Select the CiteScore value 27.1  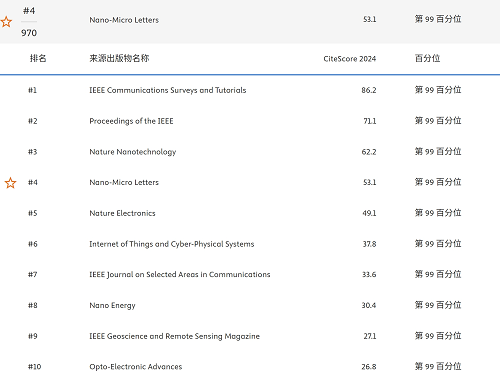coord(370,336)
